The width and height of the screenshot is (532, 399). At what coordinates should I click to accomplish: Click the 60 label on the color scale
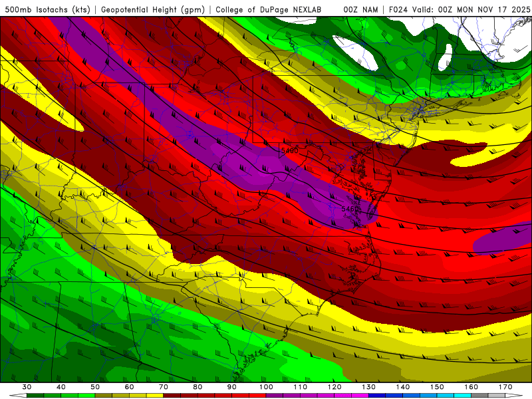(x=129, y=387)
